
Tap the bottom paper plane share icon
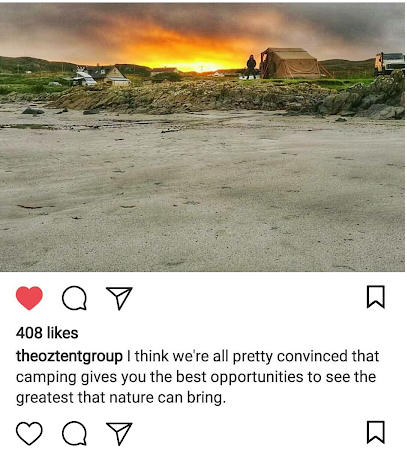119,434
